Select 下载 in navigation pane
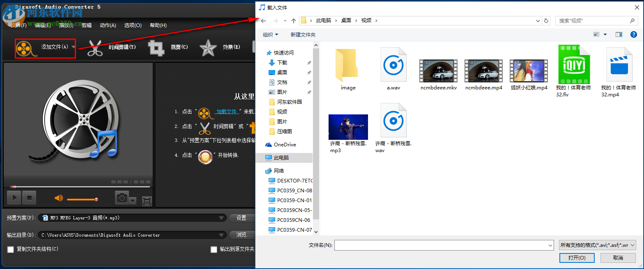This screenshot has height=269, width=644. [x=282, y=63]
